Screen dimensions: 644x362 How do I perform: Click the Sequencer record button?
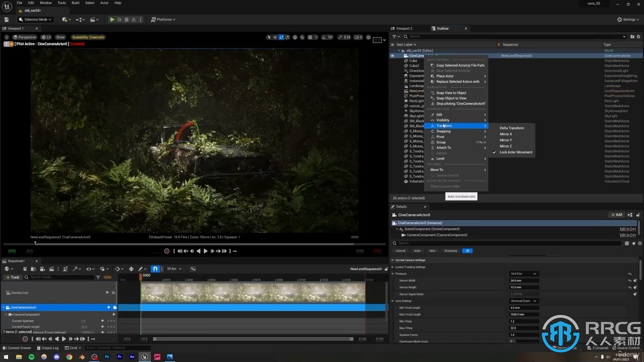(x=25, y=339)
